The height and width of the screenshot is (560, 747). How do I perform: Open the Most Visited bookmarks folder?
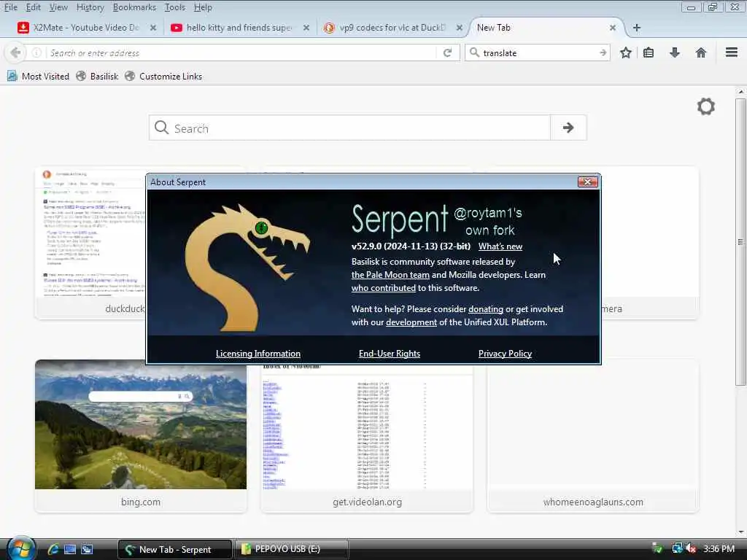[x=38, y=76]
